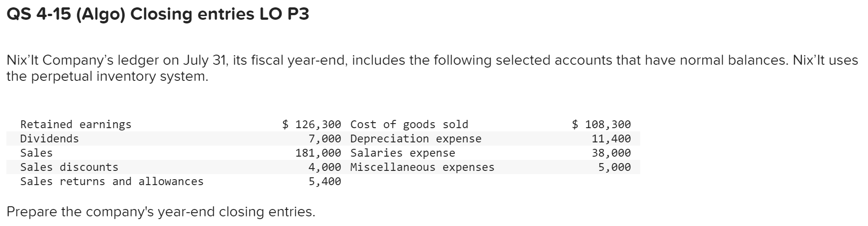This screenshot has width=868, height=226.
Task: Click the Sales account label
Action: tap(36, 153)
